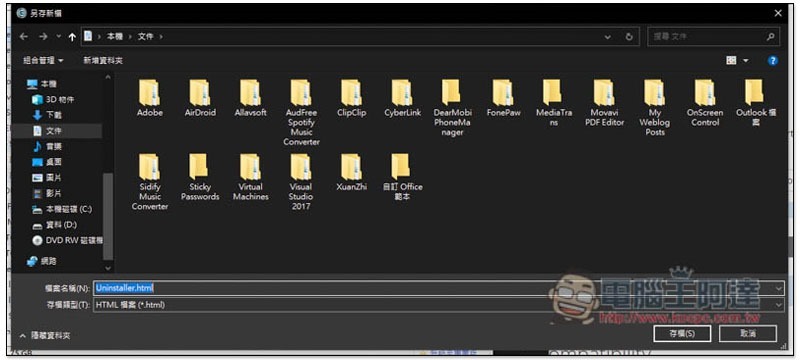Click 新增資料夾 to create folder
The image size is (800, 360).
click(103, 61)
